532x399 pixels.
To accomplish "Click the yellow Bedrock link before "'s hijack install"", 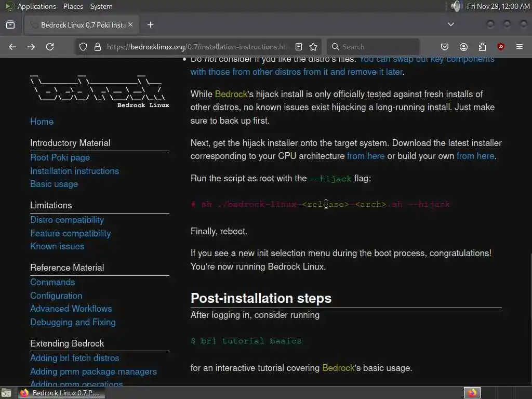I will [231, 94].
